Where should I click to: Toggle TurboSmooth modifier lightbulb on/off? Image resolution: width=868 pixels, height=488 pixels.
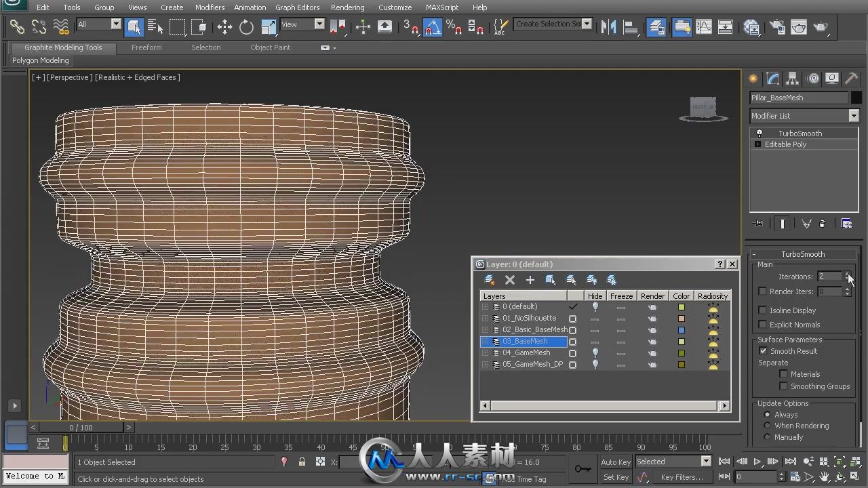point(759,134)
